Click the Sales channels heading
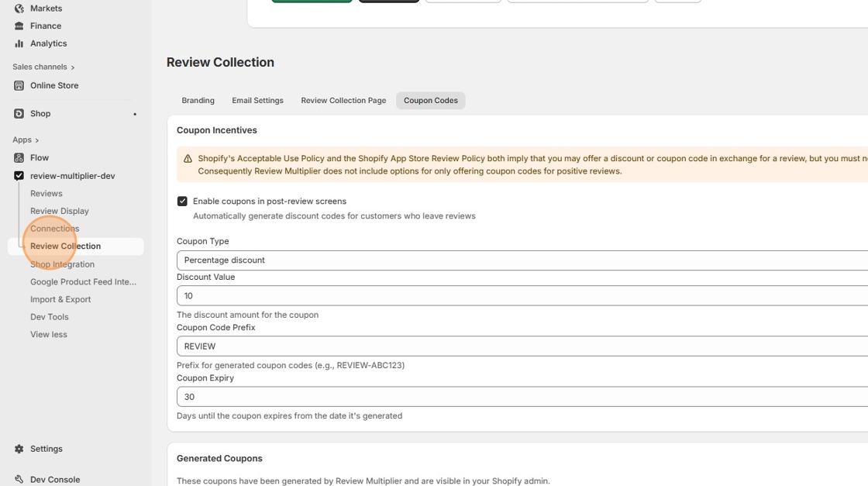Image resolution: width=868 pixels, height=486 pixels. (x=40, y=67)
